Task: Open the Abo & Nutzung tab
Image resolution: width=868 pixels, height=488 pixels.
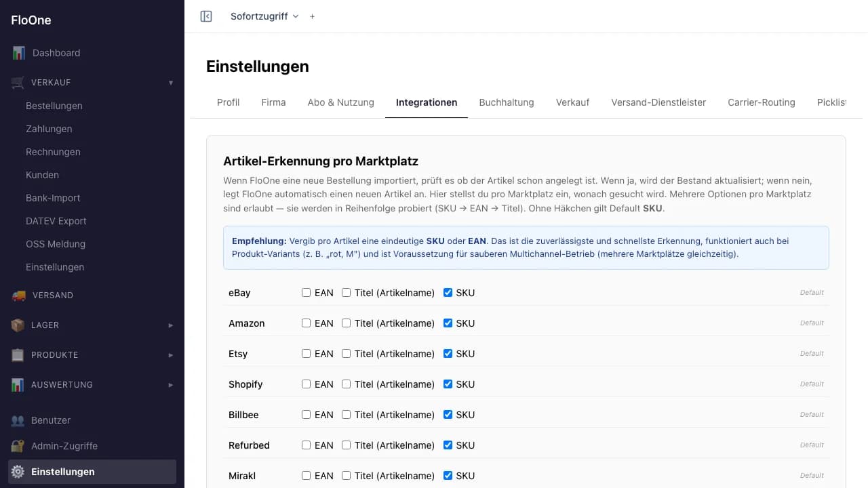Action: coord(341,102)
